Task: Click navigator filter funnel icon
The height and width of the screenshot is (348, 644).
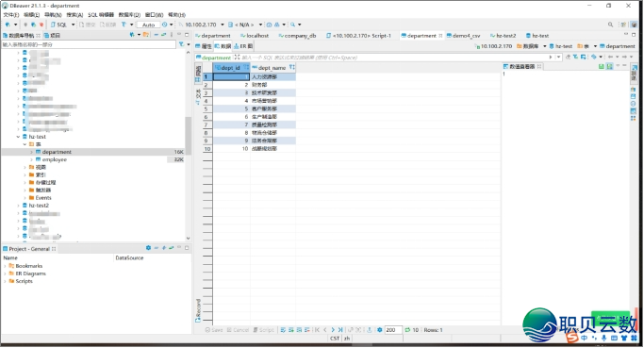Action: 181,44
